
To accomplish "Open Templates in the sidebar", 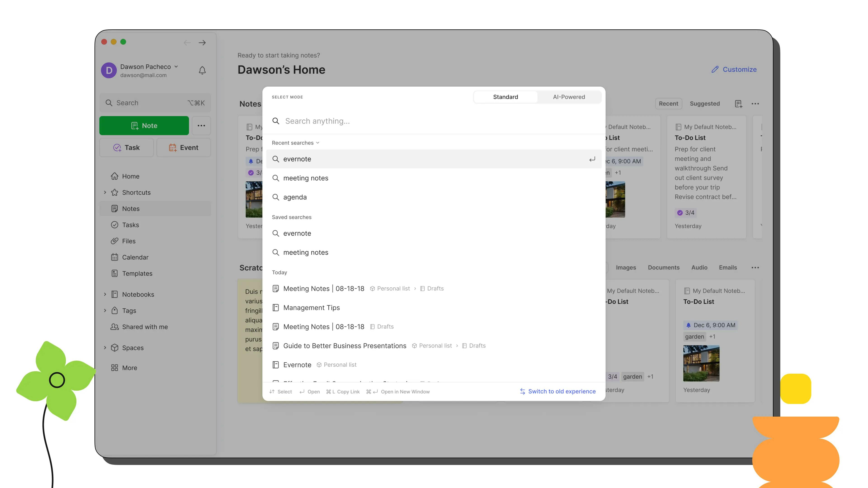I will [x=155, y=273].
